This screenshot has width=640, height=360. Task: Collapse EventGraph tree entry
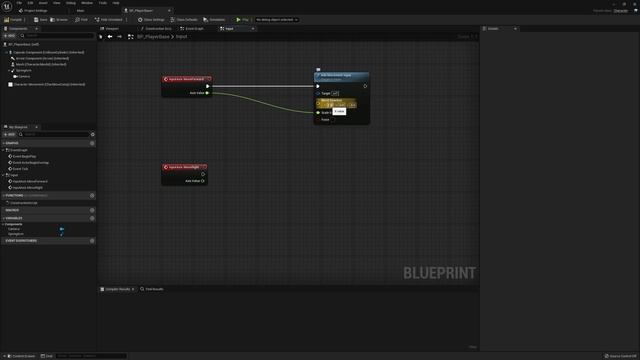[x=3, y=150]
